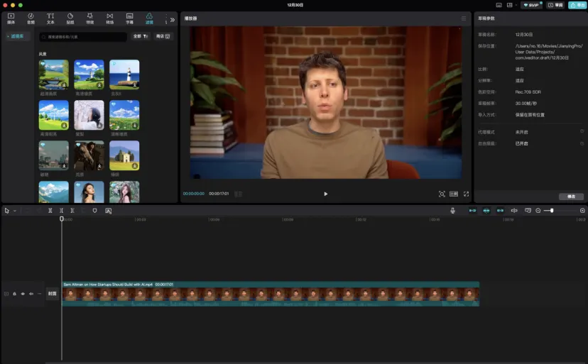Click the timeline caption/comment display icon
Viewport: 588px width, 364px height.
pos(528,211)
